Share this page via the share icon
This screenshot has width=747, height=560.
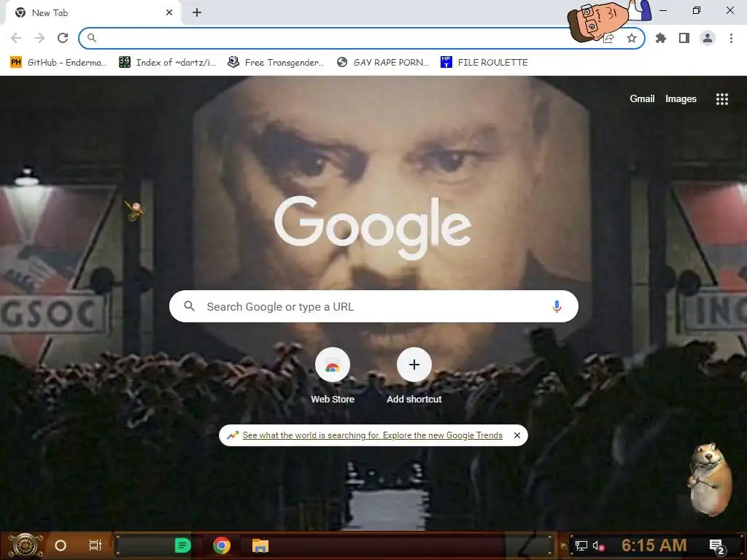click(608, 38)
